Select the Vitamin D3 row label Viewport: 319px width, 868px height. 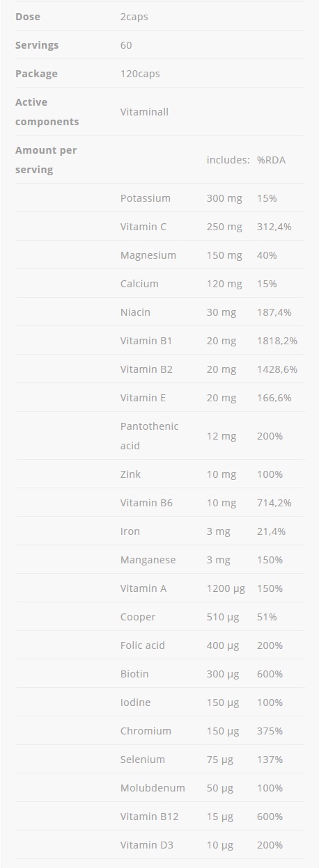[146, 845]
